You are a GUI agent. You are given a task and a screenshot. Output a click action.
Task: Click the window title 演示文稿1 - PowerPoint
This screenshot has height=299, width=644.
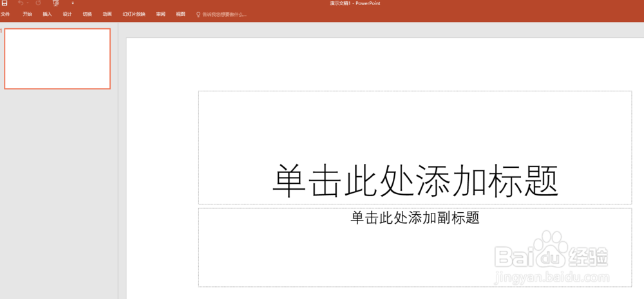point(355,3)
